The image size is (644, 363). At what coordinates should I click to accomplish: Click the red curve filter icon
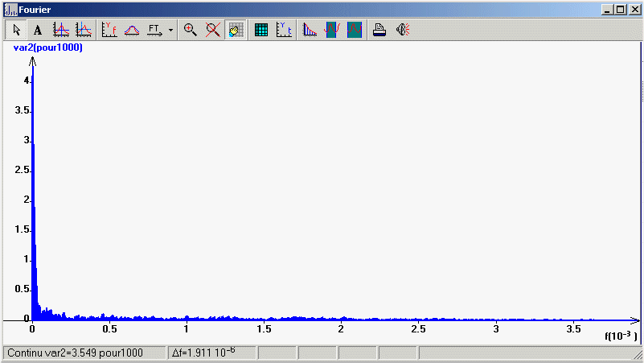[331, 30]
